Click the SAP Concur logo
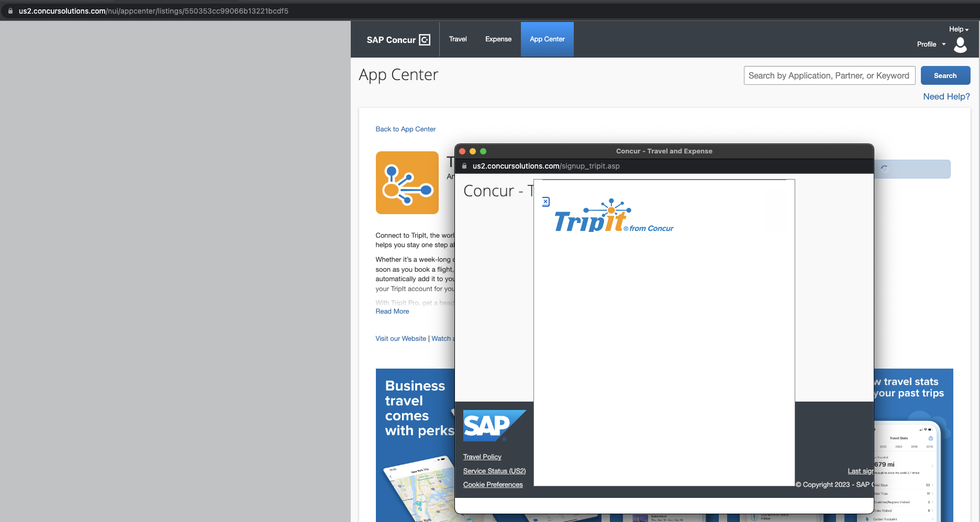 coord(398,40)
